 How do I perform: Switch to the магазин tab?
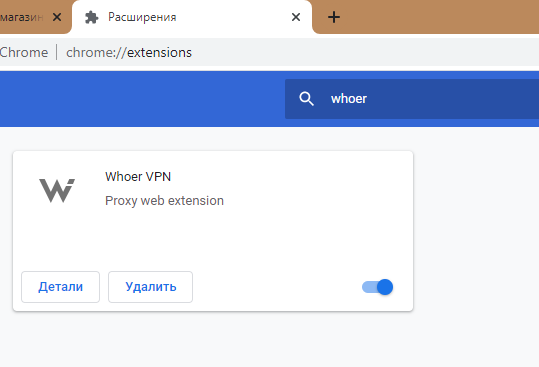(21, 17)
